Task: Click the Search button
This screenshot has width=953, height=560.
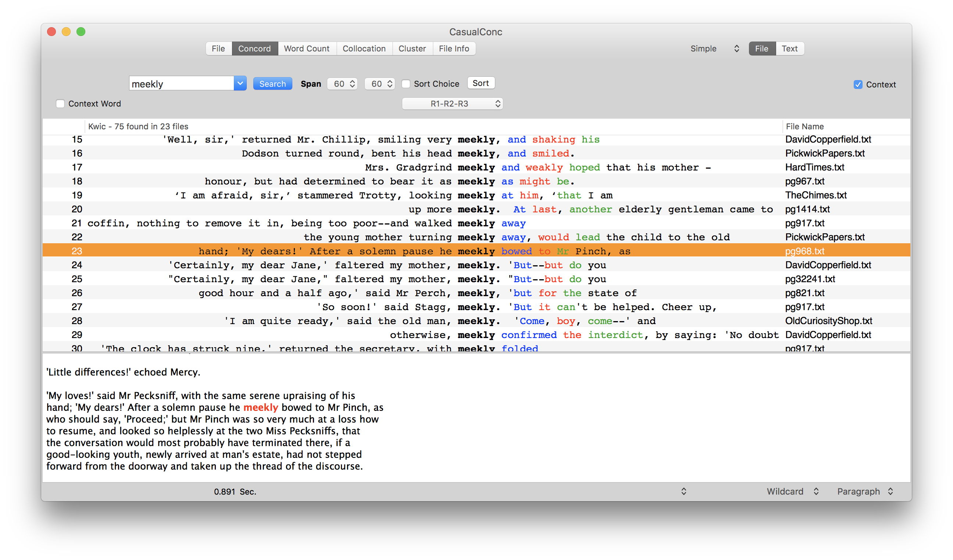Action: [x=273, y=84]
